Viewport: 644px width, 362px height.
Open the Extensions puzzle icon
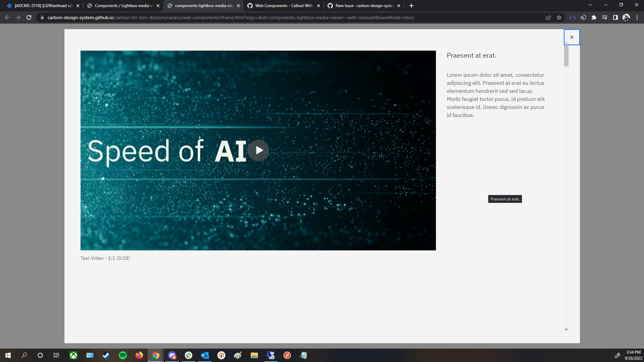(594, 17)
